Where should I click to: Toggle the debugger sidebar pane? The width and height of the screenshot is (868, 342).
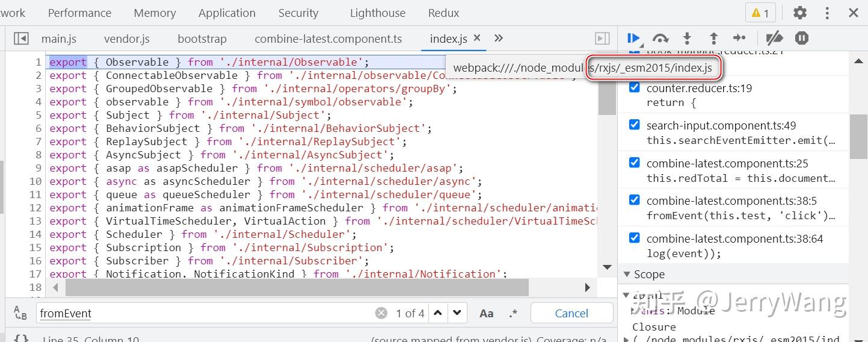(602, 39)
